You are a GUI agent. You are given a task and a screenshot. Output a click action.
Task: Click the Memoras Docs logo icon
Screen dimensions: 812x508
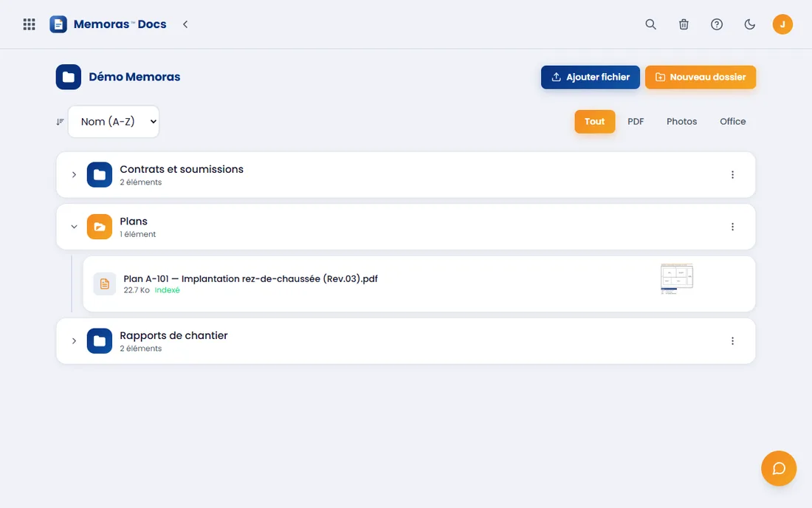point(58,24)
